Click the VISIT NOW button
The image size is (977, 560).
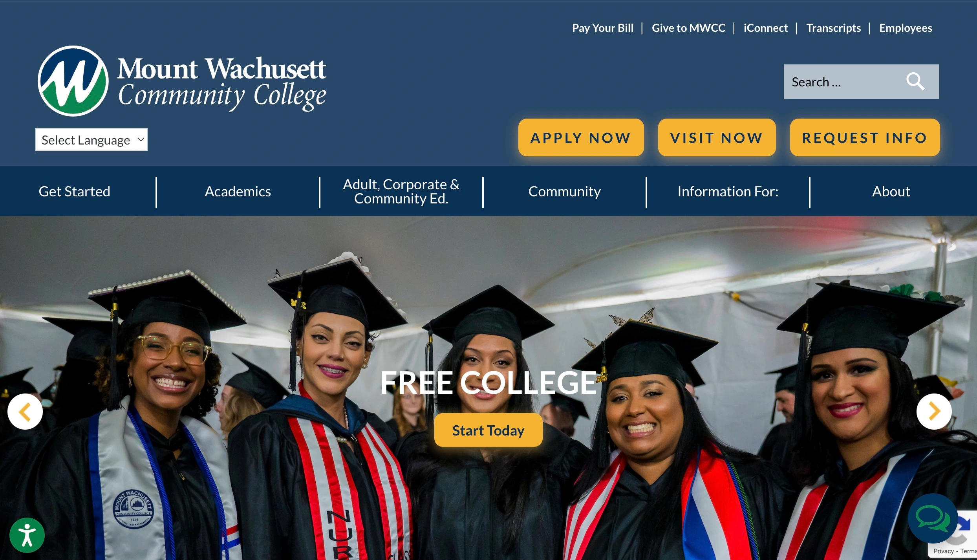(x=717, y=138)
